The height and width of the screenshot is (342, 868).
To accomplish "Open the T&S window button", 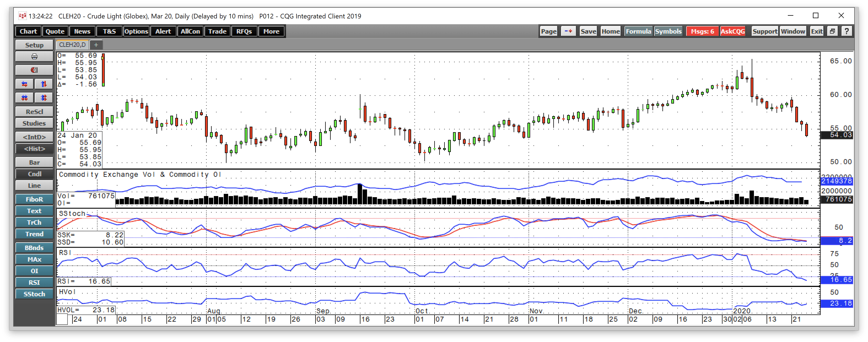I will pyautogui.click(x=109, y=31).
